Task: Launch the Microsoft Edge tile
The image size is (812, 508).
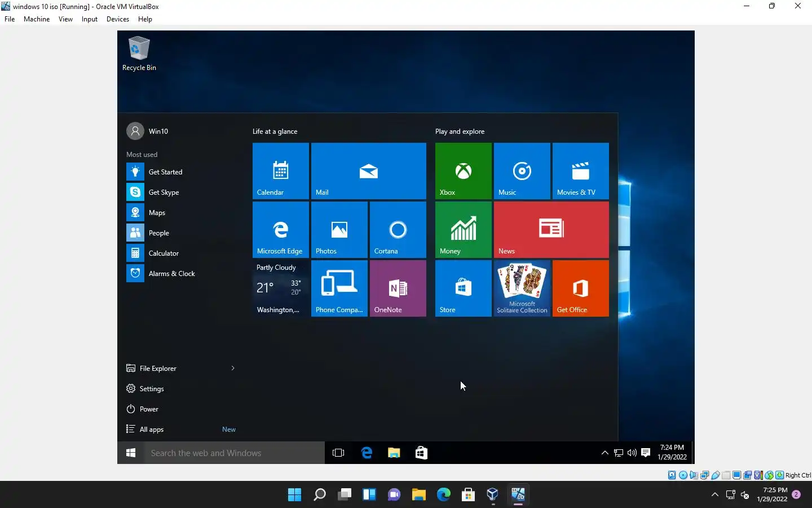Action: (281, 230)
